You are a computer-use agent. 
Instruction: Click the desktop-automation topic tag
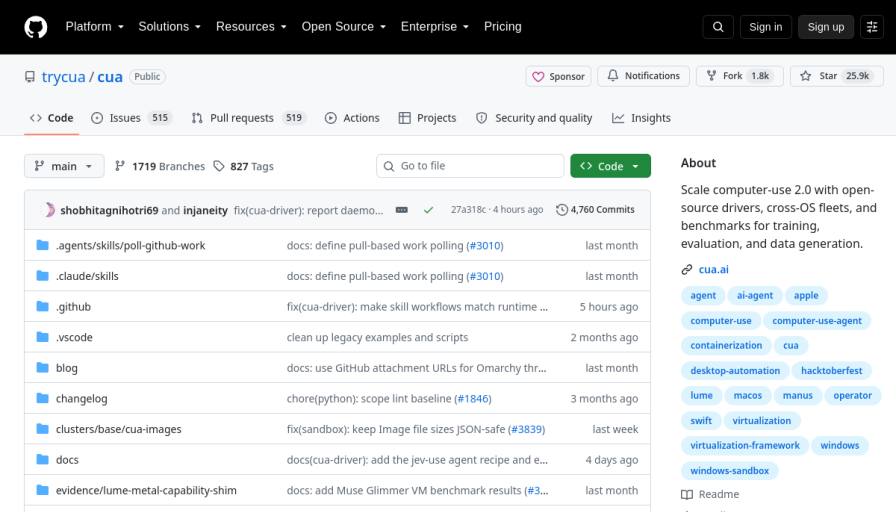(735, 370)
